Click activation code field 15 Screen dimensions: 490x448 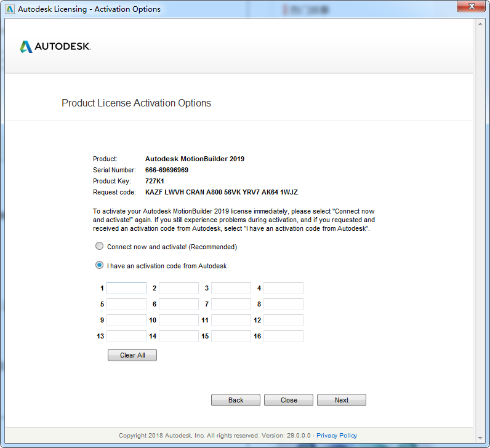231,336
